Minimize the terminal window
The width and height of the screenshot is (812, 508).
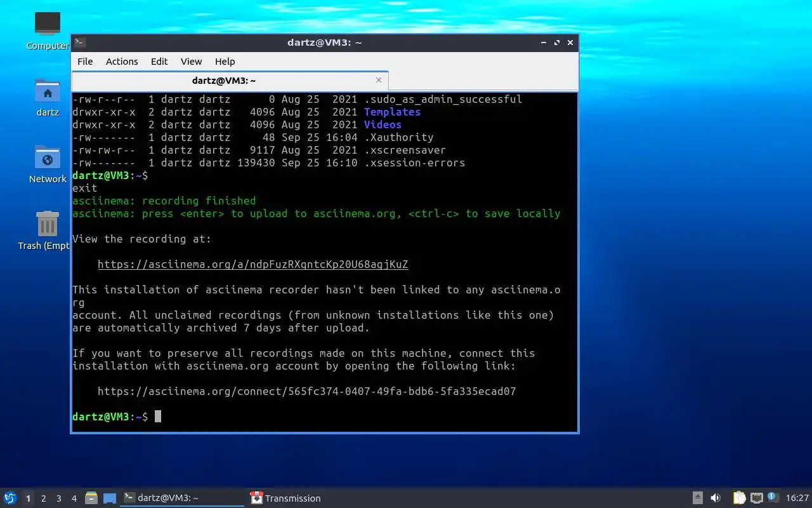pyautogui.click(x=544, y=43)
